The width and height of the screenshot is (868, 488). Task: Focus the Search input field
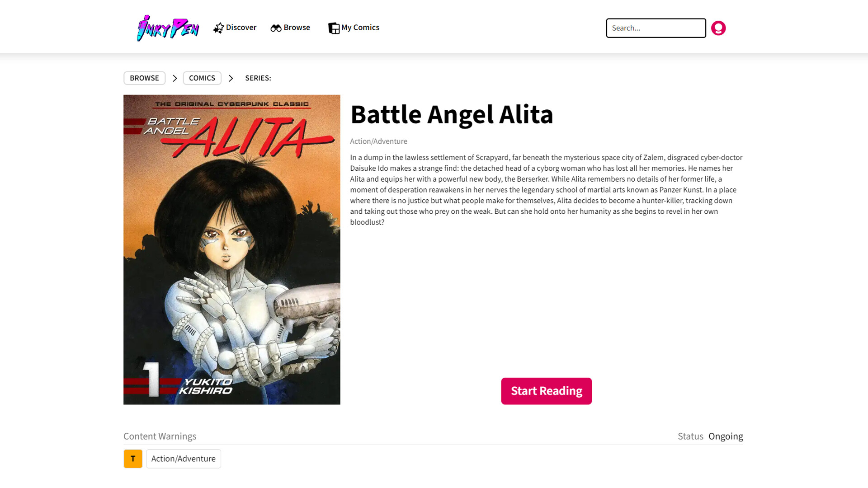pos(656,28)
